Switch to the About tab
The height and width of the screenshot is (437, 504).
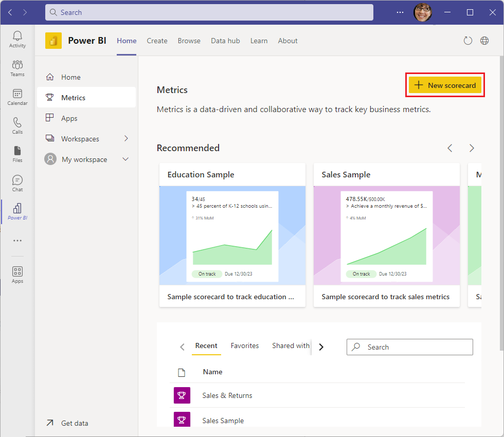point(287,41)
